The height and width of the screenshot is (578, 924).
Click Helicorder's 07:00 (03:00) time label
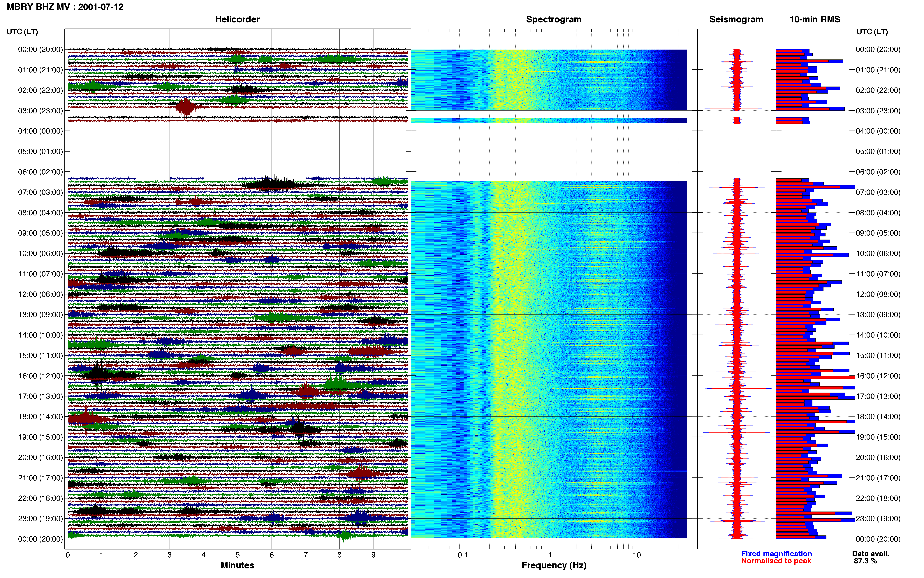(41, 192)
